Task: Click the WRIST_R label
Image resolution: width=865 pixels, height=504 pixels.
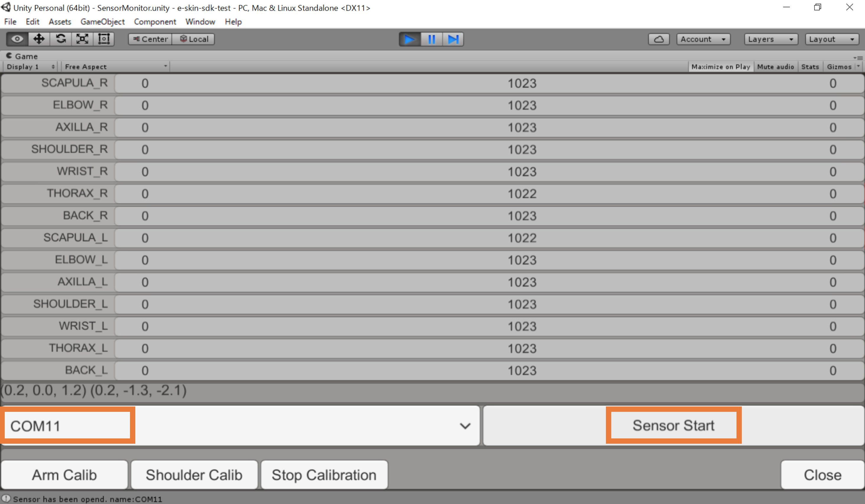Action: 82,171
